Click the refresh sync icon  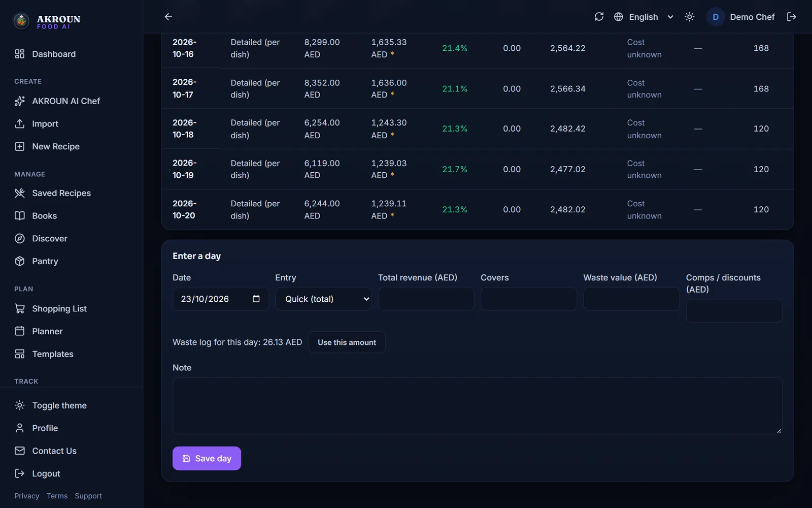coord(599,17)
